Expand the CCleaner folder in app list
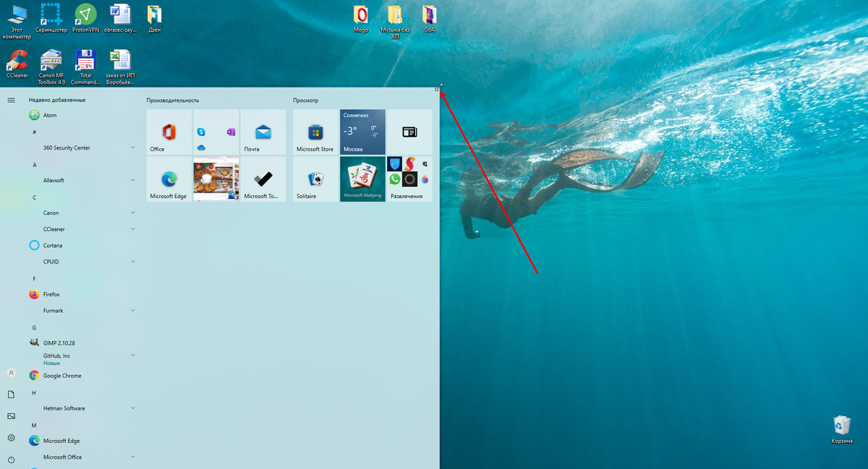This screenshot has width=868, height=469. coord(82,229)
